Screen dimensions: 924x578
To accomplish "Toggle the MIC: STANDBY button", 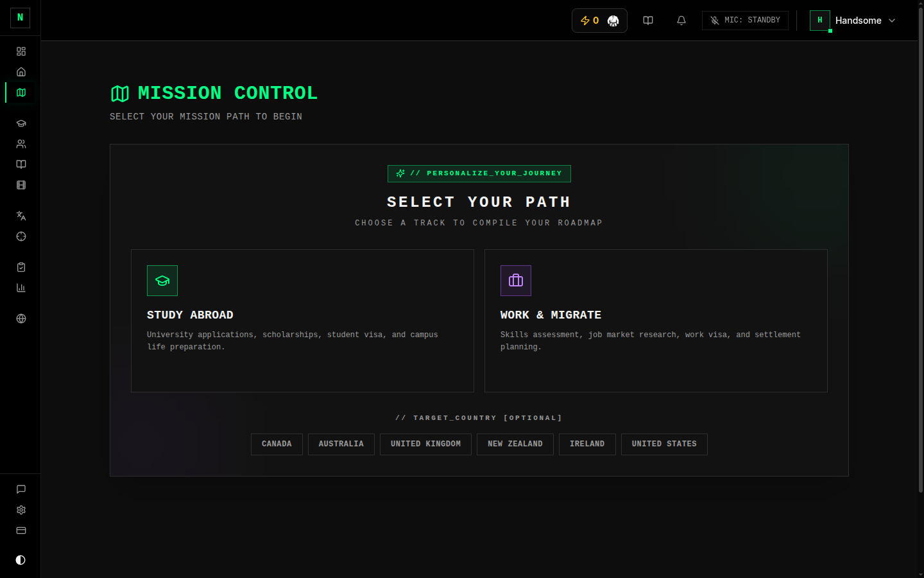I will pos(745,21).
